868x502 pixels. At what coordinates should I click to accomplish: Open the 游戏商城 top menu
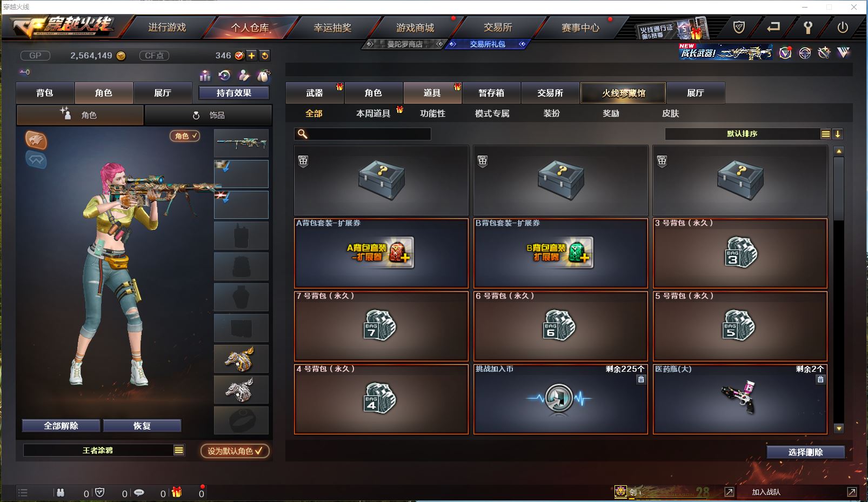coord(415,27)
